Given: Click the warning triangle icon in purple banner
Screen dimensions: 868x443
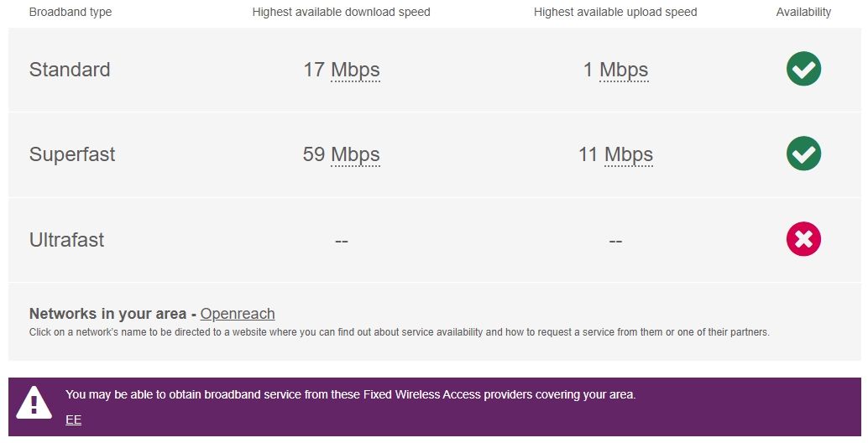Looking at the screenshot, I should pyautogui.click(x=34, y=403).
